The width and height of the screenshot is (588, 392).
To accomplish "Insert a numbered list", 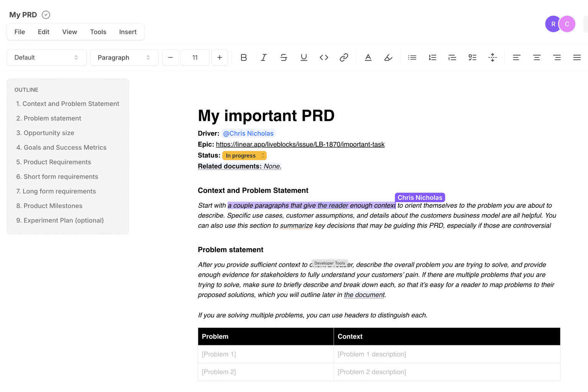I will [x=433, y=57].
